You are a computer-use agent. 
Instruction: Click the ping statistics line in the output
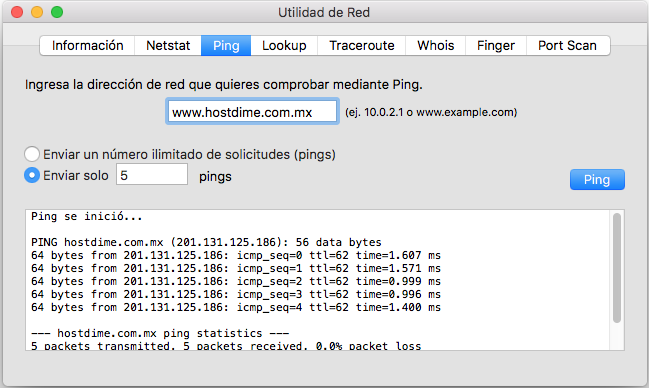coord(160,333)
